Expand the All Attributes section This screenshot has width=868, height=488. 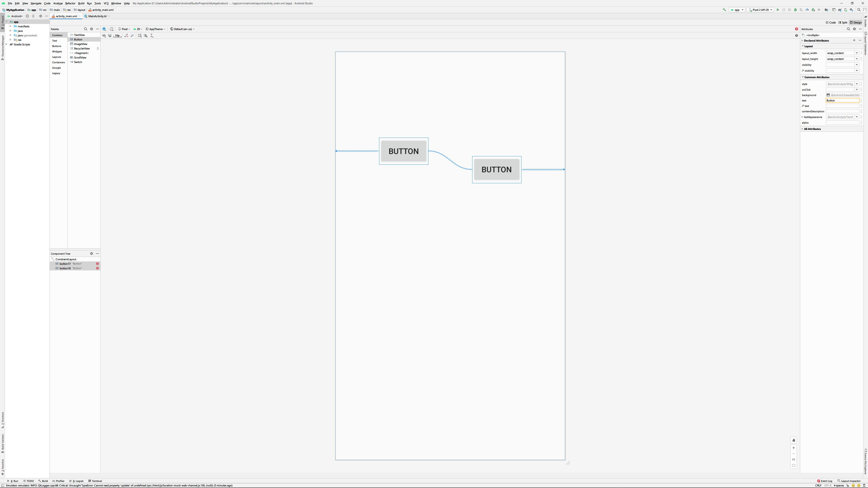(x=812, y=129)
